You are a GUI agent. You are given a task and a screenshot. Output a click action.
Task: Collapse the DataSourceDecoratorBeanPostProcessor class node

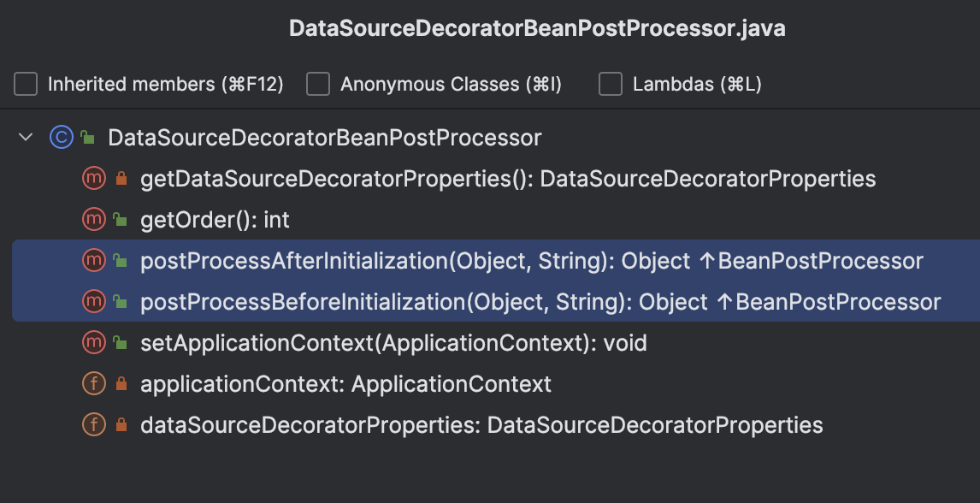26,138
